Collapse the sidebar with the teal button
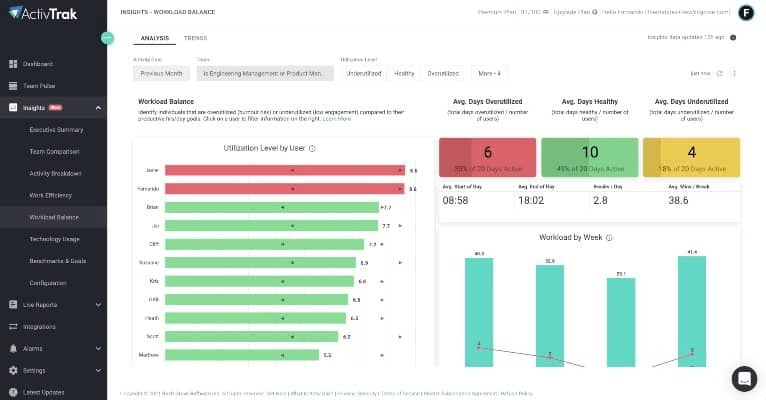The height and width of the screenshot is (400, 766). (x=107, y=38)
